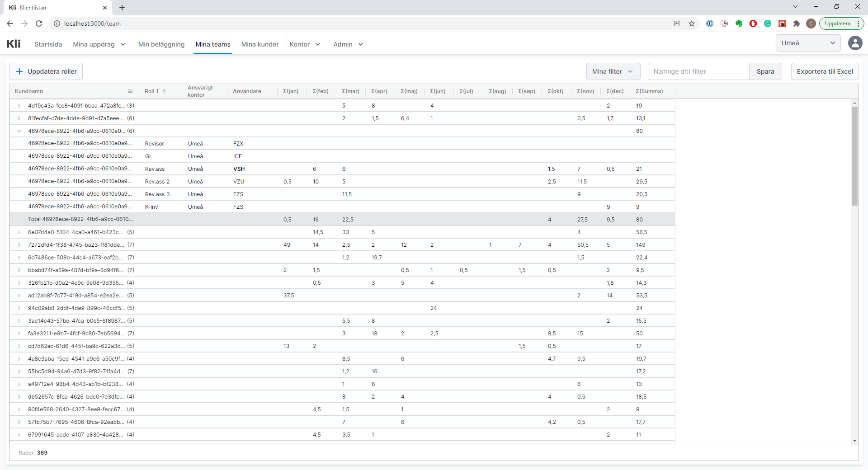868x470 pixels.
Task: Open the Mina filter dropdown
Action: pos(613,71)
